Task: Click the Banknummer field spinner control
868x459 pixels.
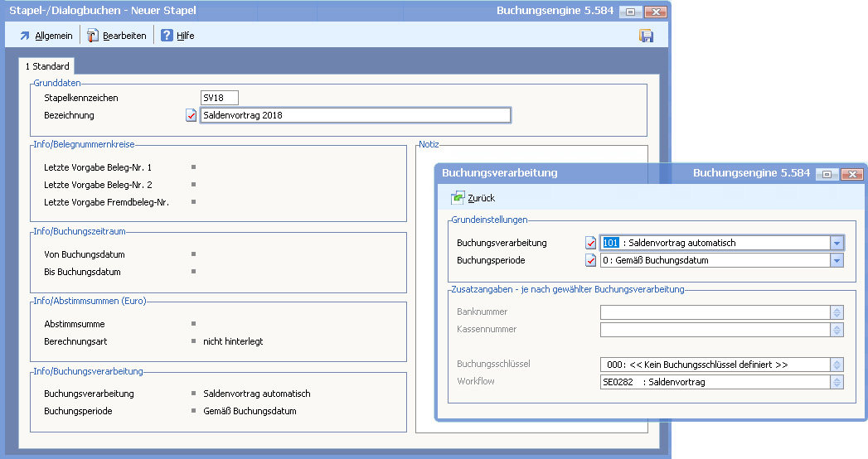Action: click(x=836, y=312)
